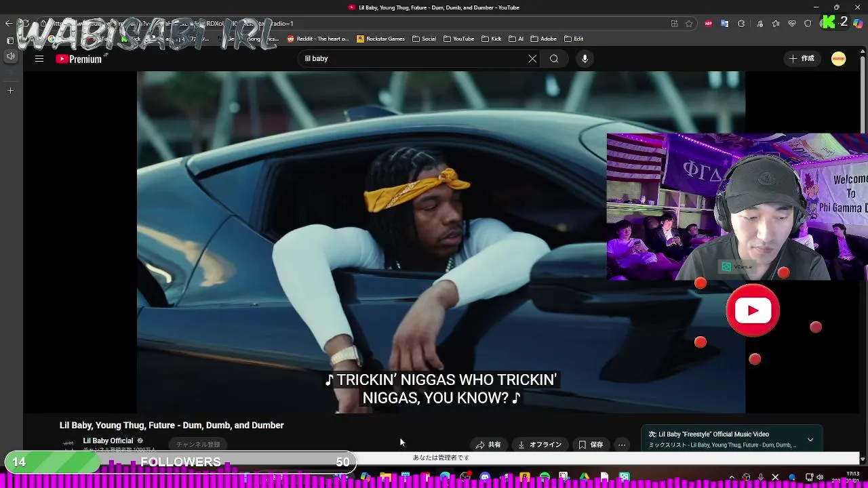Start voice search with microphone icon

point(585,59)
